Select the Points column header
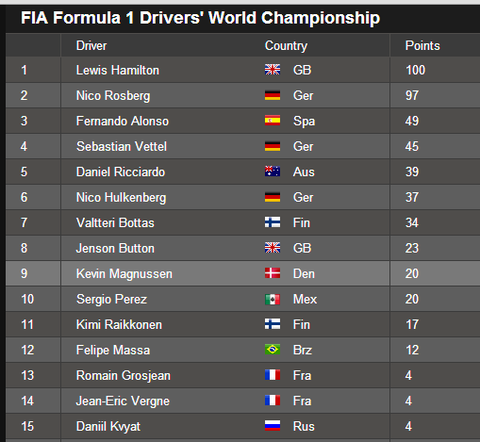This screenshot has width=480, height=442. (x=422, y=46)
